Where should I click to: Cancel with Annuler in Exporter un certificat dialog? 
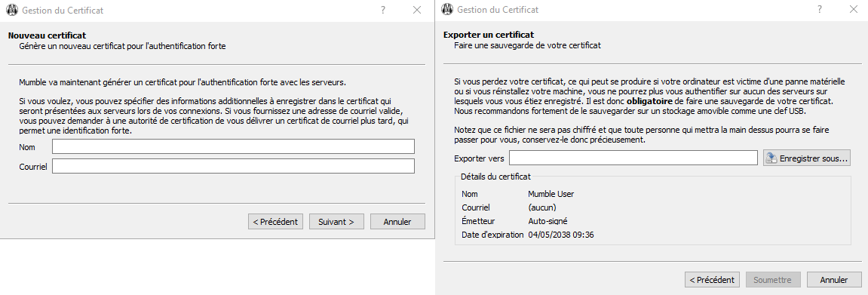point(833,279)
